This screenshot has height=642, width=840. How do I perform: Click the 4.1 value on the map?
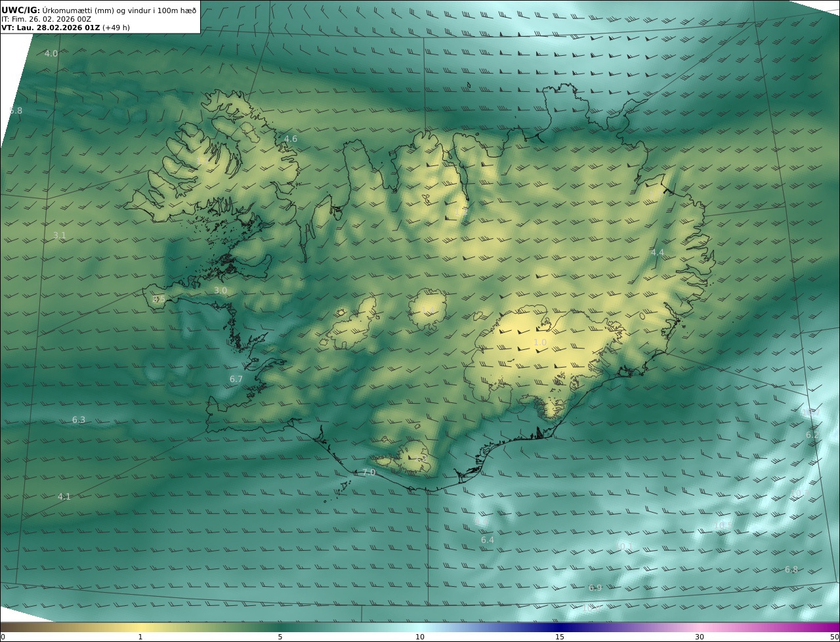[x=64, y=496]
